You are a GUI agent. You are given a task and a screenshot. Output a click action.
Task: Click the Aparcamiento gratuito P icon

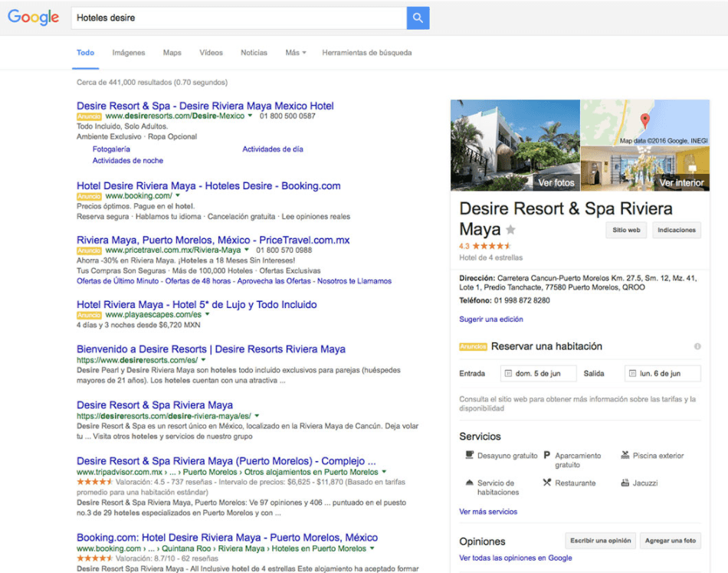click(x=547, y=455)
